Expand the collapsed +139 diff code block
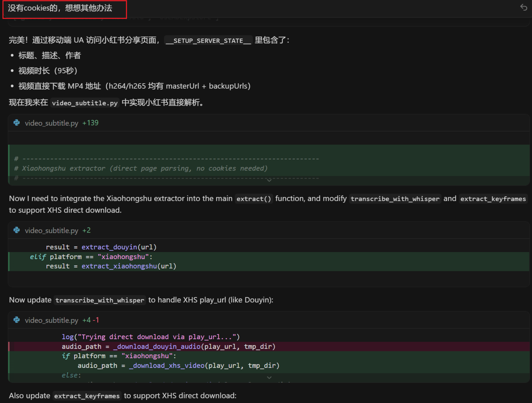Screen dimensions: 532x403 coord(269,180)
